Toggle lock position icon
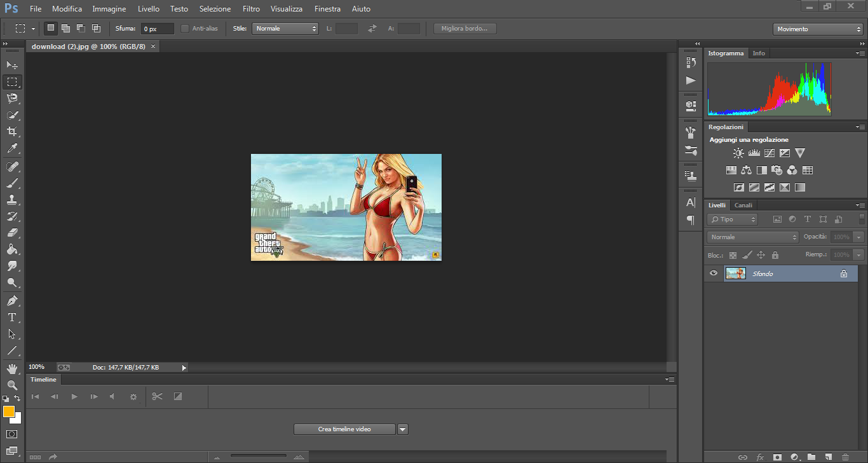Image resolution: width=868 pixels, height=463 pixels. point(761,255)
